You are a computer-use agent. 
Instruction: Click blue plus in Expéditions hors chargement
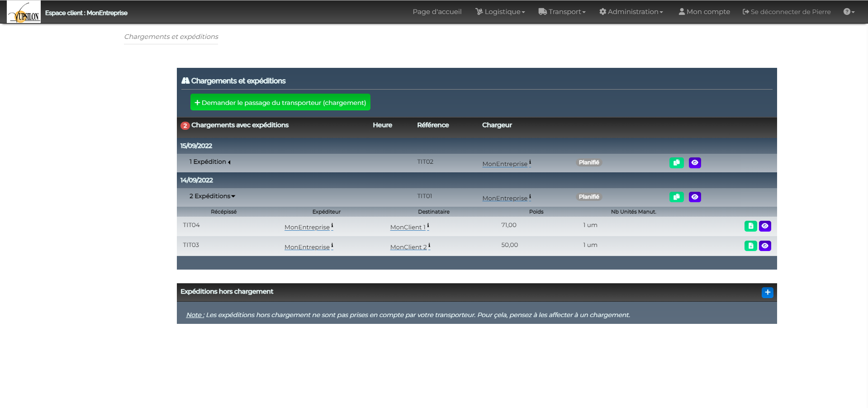[767, 292]
